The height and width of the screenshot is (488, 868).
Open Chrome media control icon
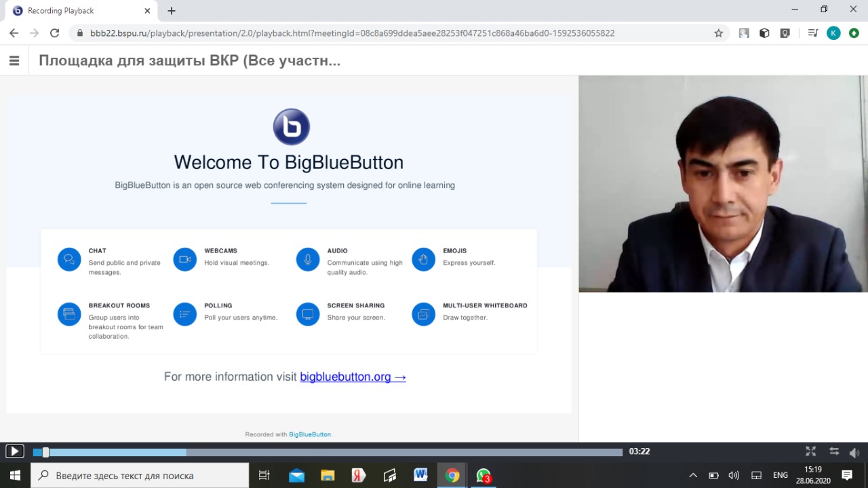pyautogui.click(x=813, y=33)
